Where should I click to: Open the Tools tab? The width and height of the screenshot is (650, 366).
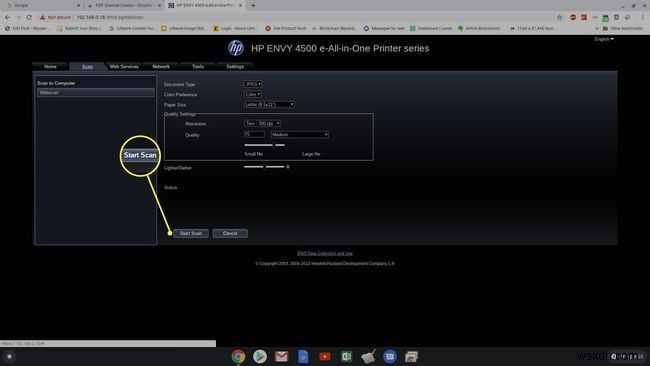point(198,66)
